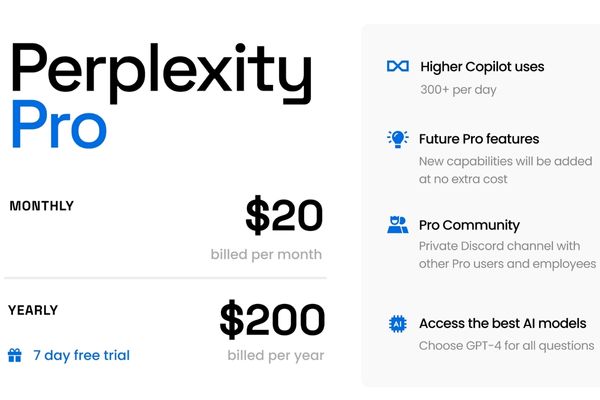The height and width of the screenshot is (400, 600).
Task: Click the Future Pro features heading
Action: pyautogui.click(x=479, y=139)
